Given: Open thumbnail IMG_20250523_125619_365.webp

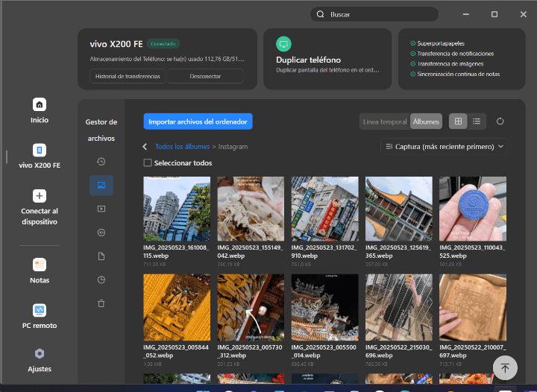Looking at the screenshot, I should [x=398, y=209].
